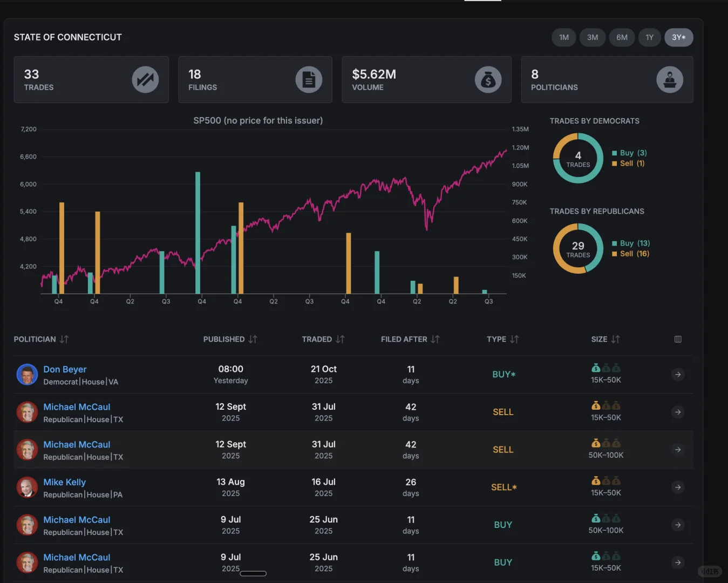The height and width of the screenshot is (583, 728).
Task: Sort table by Traded column
Action: pyautogui.click(x=323, y=339)
